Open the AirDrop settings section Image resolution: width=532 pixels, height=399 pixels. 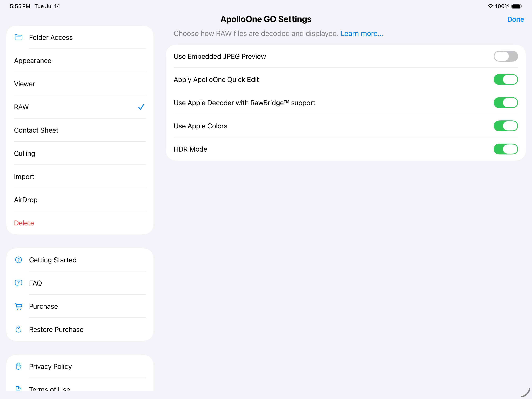(80, 200)
